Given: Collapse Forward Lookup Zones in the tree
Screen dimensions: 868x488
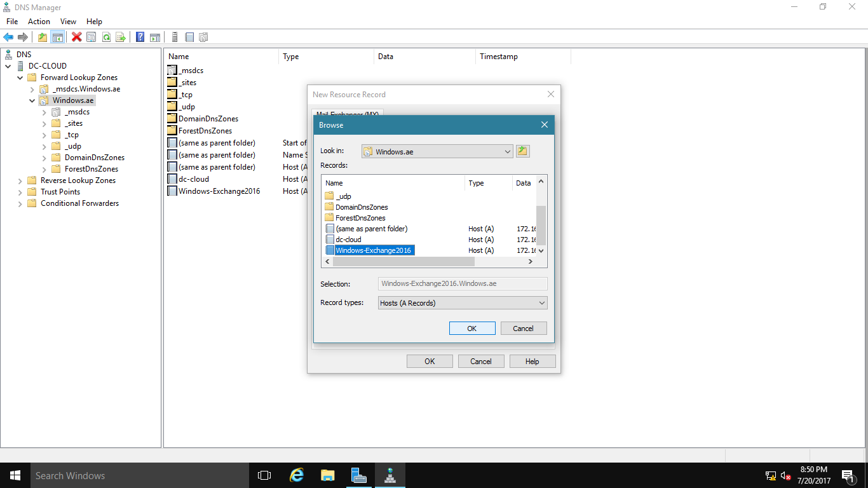Looking at the screenshot, I should (20, 78).
